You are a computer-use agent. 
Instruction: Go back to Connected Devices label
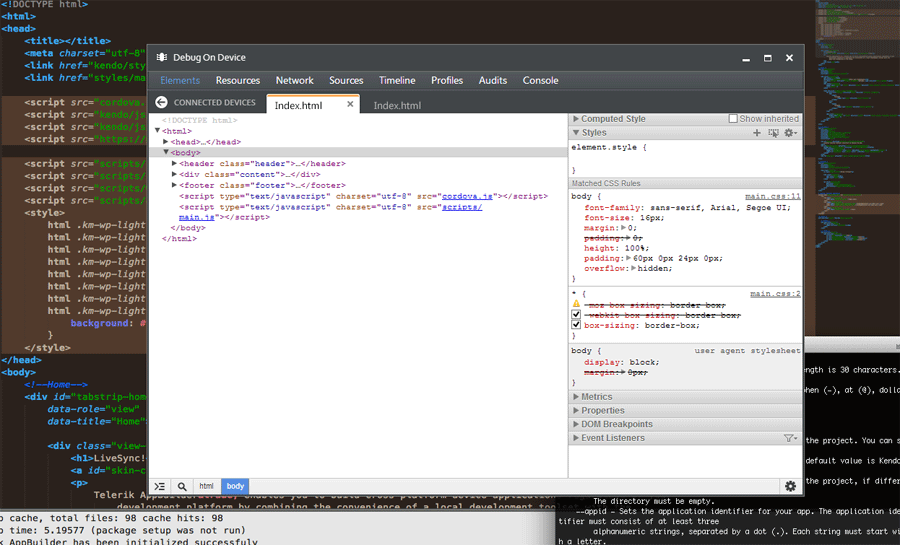(x=215, y=102)
